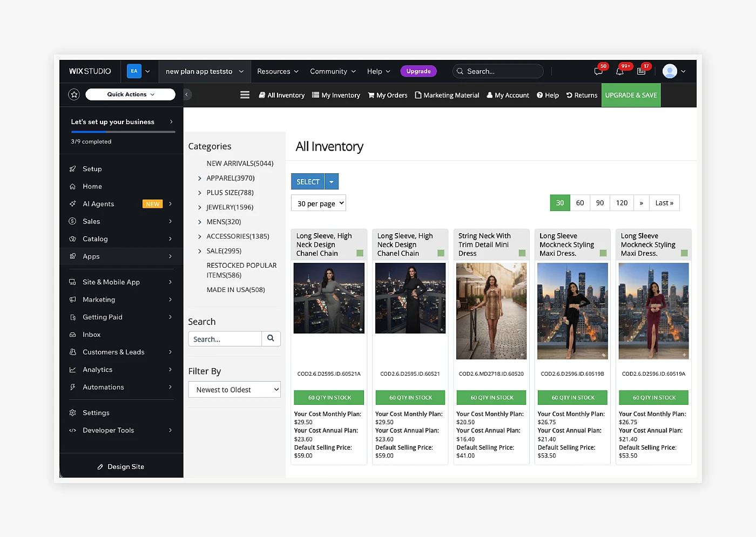Click the Analytics chart icon
The height and width of the screenshot is (537, 756).
[x=73, y=370]
